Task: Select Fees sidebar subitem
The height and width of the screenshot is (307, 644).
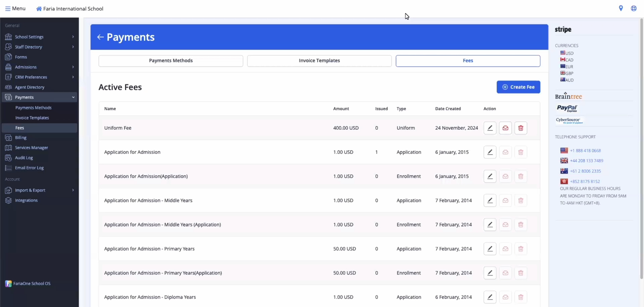Action: 39,128
